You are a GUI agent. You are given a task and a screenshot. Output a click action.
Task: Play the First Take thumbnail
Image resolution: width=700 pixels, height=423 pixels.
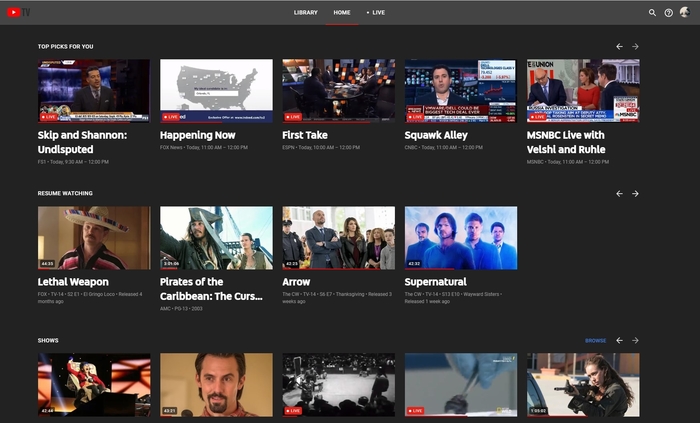[338, 91]
